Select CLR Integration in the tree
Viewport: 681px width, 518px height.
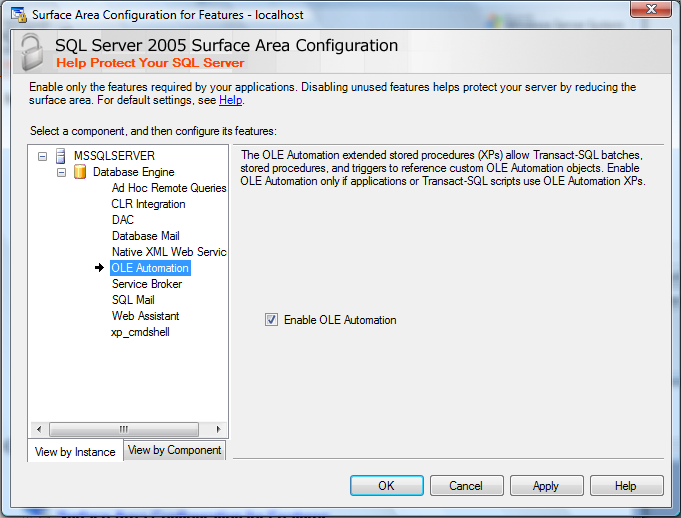[x=149, y=204]
